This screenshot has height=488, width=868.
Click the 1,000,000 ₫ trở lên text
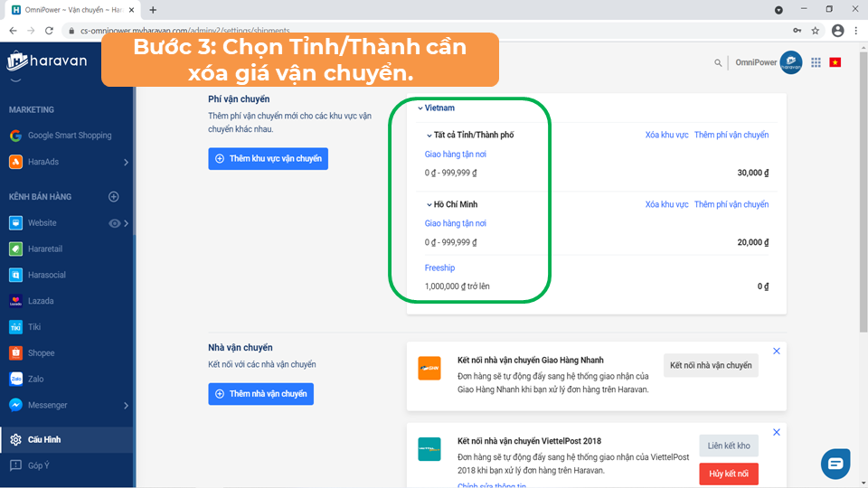(458, 286)
